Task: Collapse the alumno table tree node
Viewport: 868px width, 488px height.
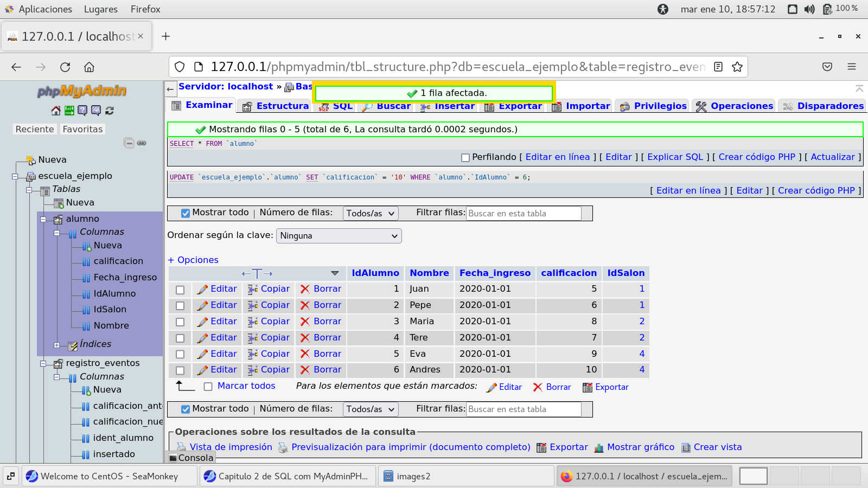Action: (x=43, y=219)
